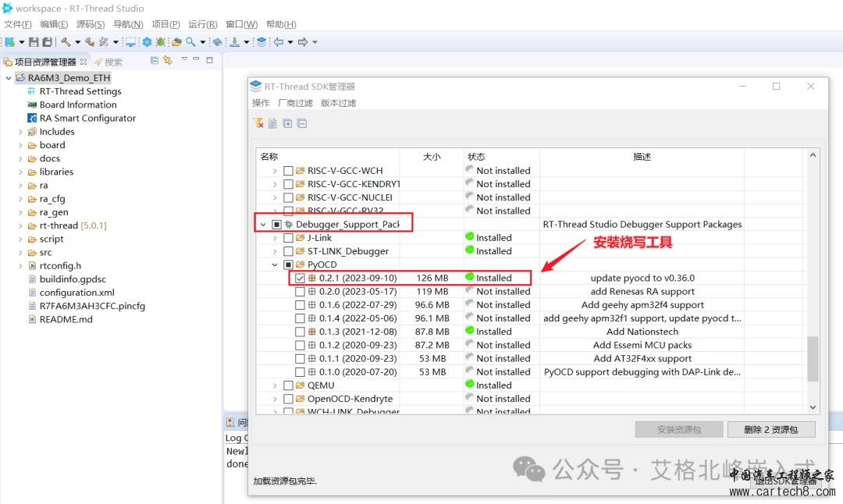Select Board Information in project tree
Image resolution: width=843 pixels, height=504 pixels.
[x=72, y=105]
